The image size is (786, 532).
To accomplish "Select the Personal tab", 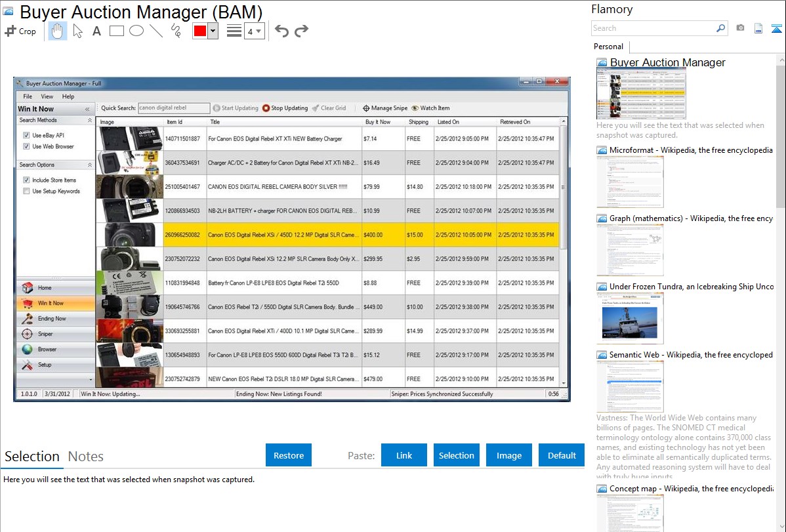I will [x=609, y=47].
